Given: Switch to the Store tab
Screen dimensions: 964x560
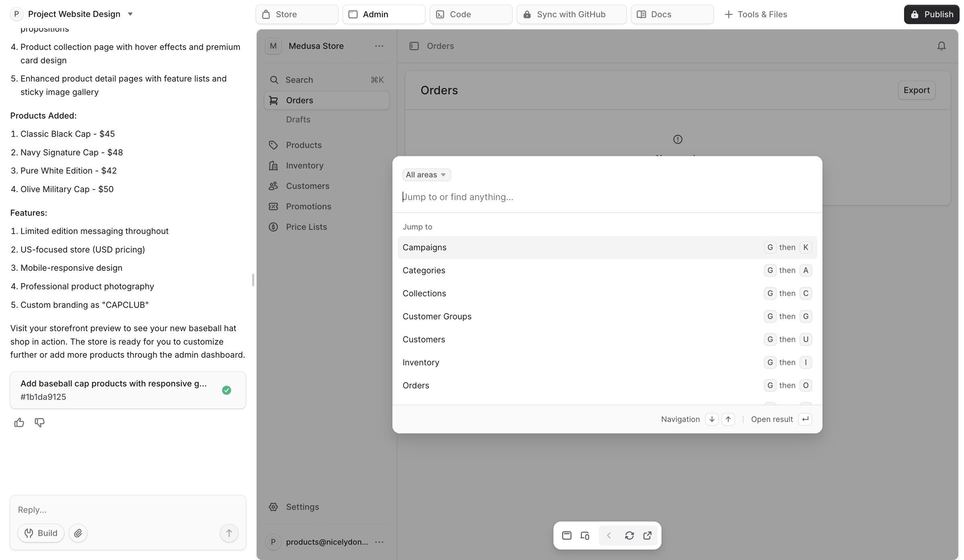Looking at the screenshot, I should pyautogui.click(x=297, y=14).
